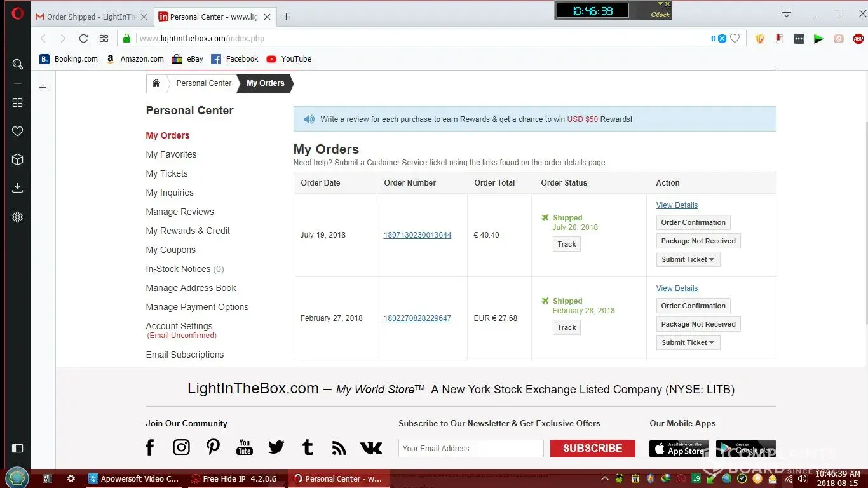Report Package Not Received for February order
868x488 pixels.
tap(698, 324)
